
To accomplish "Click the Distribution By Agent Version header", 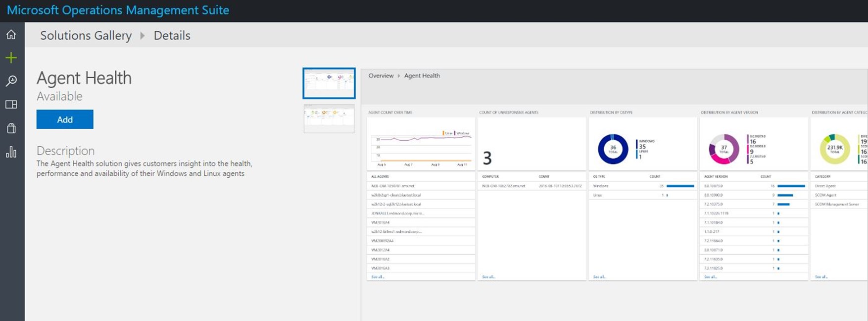I will tap(729, 112).
